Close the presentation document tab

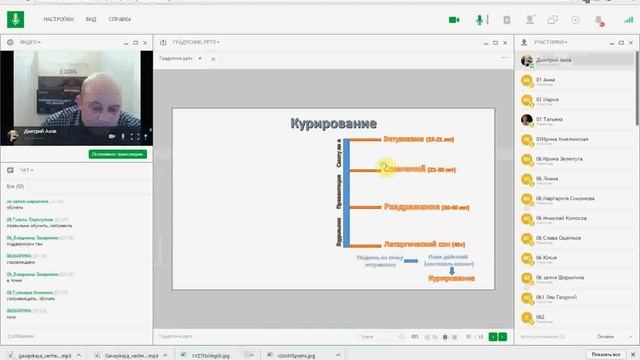[200, 59]
